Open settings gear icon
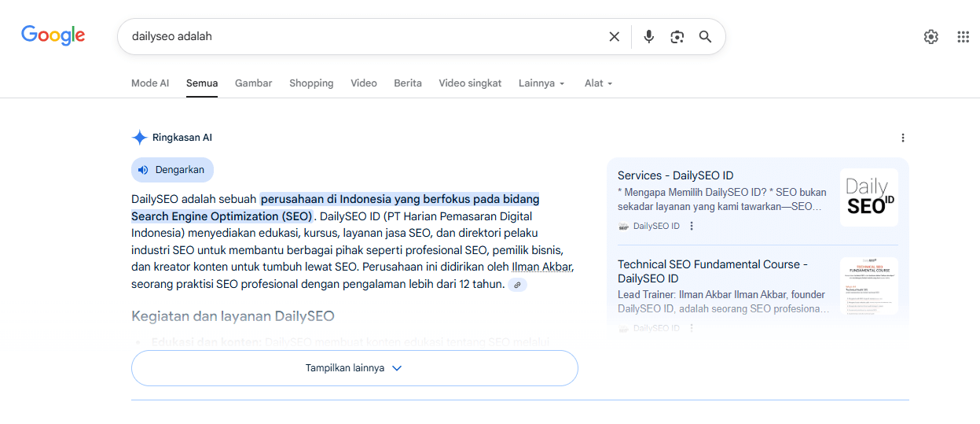This screenshot has height=424, width=980. click(x=930, y=37)
